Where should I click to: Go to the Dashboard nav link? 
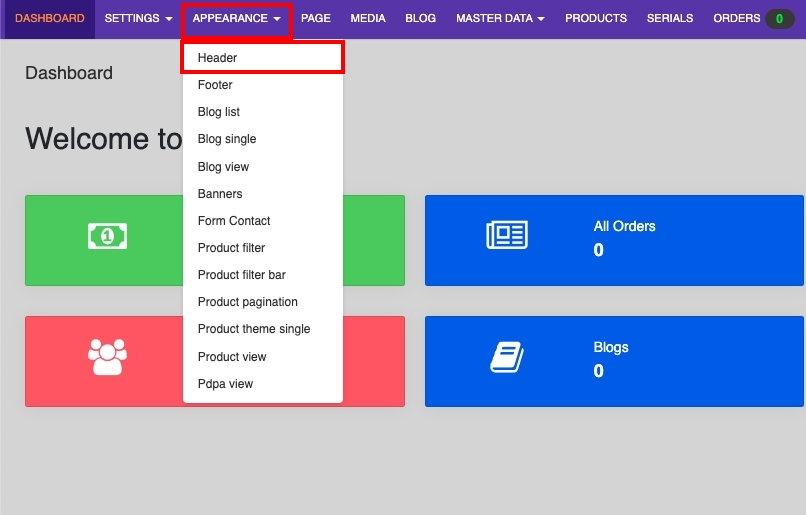click(x=49, y=19)
